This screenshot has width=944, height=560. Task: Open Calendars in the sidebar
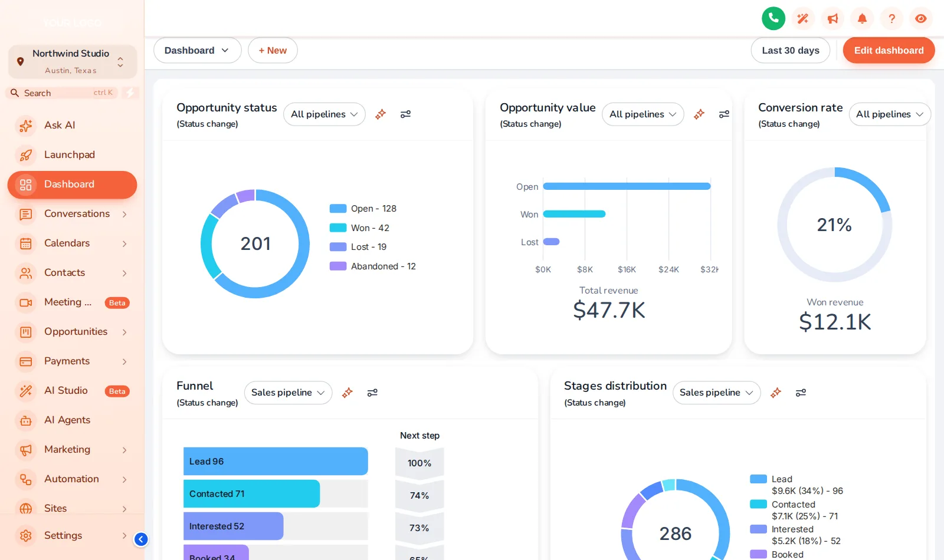coord(73,243)
